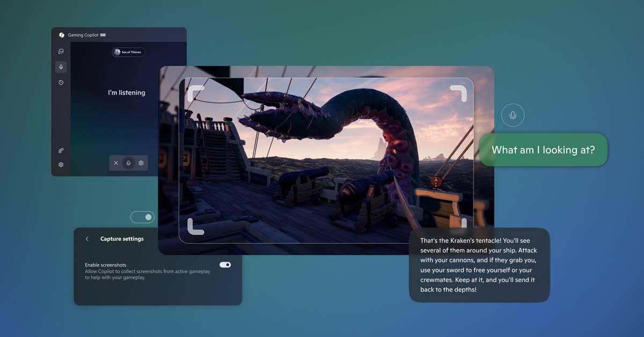The width and height of the screenshot is (644, 337).
Task: Click the top-right capture frame corner
Action: coord(459,92)
